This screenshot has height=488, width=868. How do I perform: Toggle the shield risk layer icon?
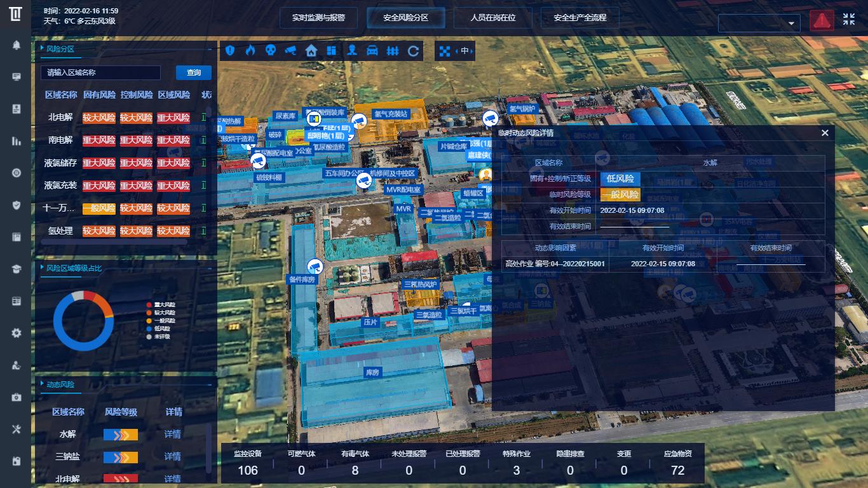[x=230, y=51]
